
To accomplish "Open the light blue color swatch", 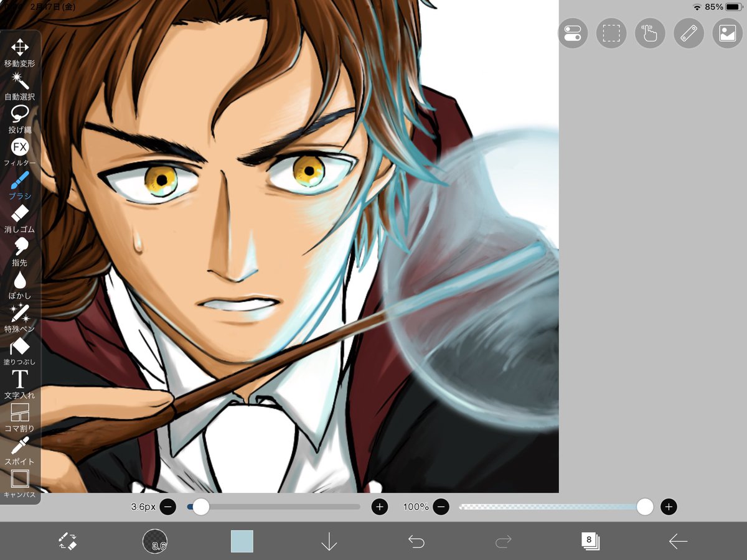I will click(x=242, y=541).
